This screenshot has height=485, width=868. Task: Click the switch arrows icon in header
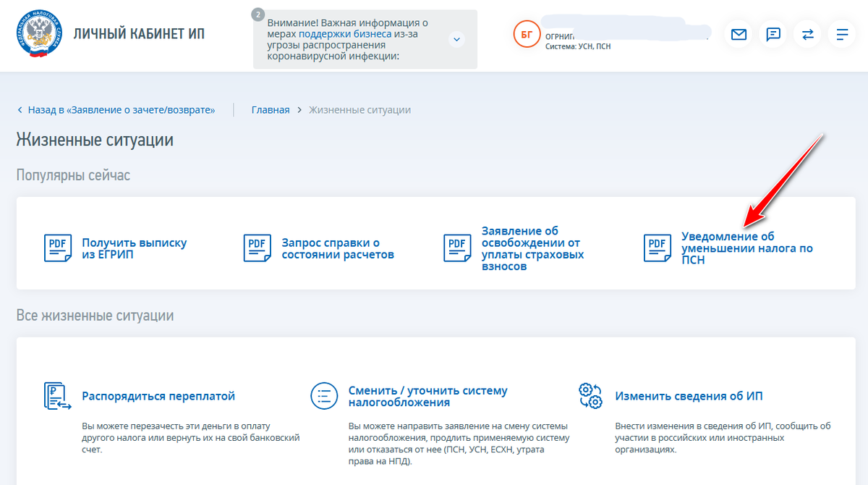807,34
